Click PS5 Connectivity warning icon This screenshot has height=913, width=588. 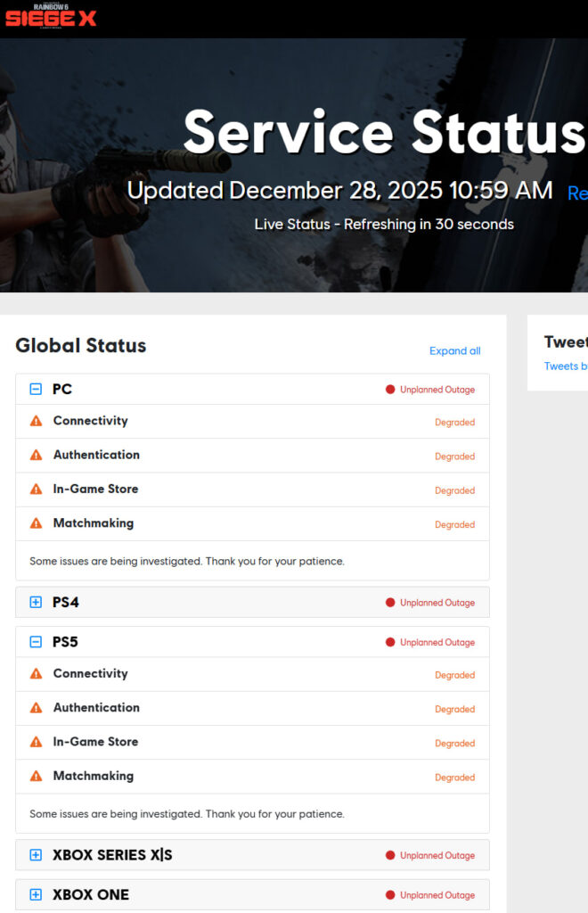pos(36,674)
